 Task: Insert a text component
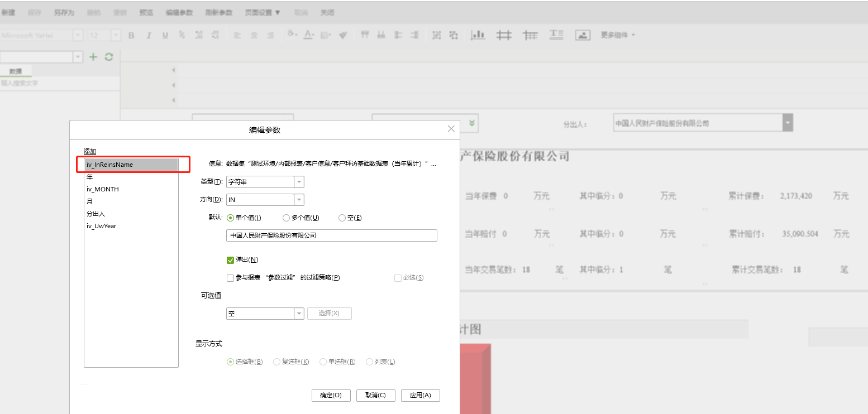point(556,35)
